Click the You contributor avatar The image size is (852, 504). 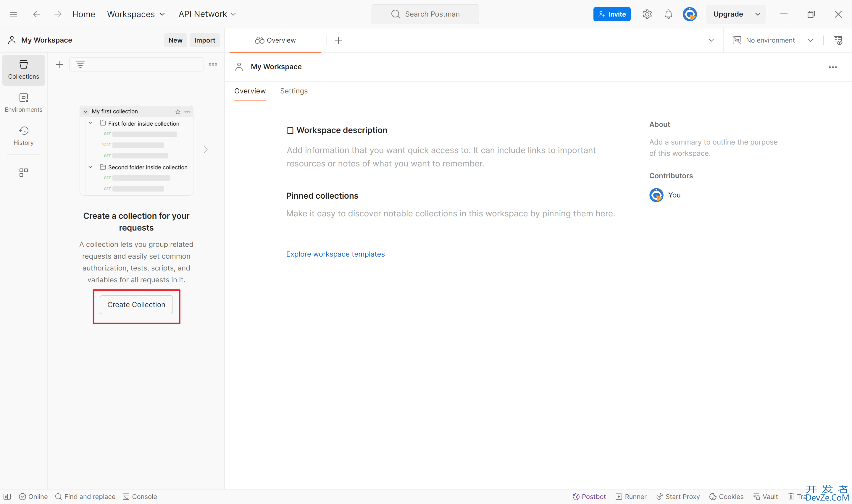(656, 195)
